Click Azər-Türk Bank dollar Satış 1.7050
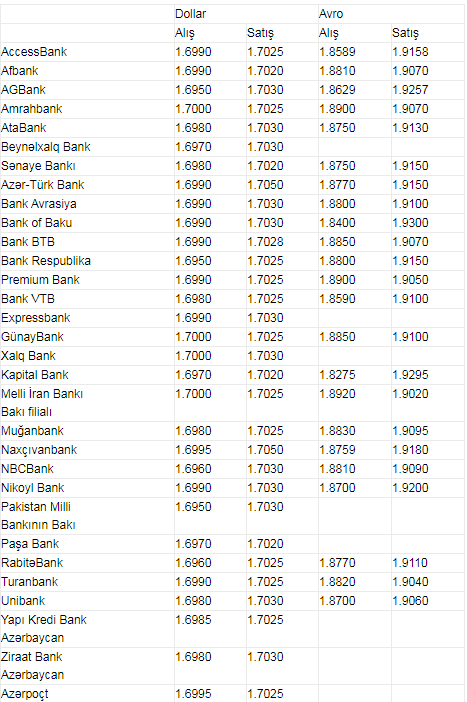 coord(265,185)
